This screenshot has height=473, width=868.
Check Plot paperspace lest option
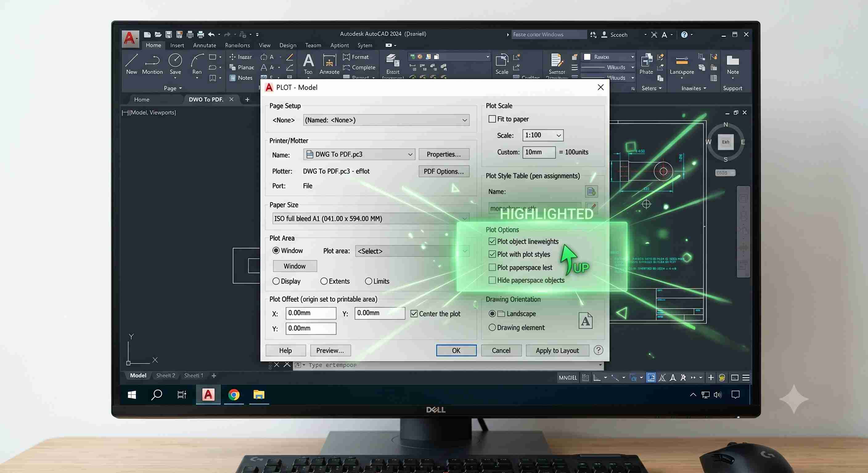tap(492, 267)
